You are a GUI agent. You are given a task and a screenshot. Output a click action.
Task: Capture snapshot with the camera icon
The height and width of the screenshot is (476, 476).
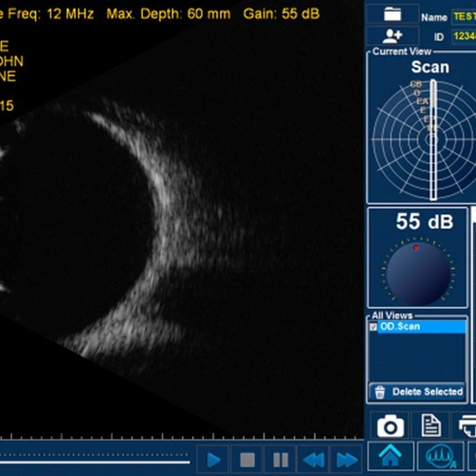(x=390, y=425)
